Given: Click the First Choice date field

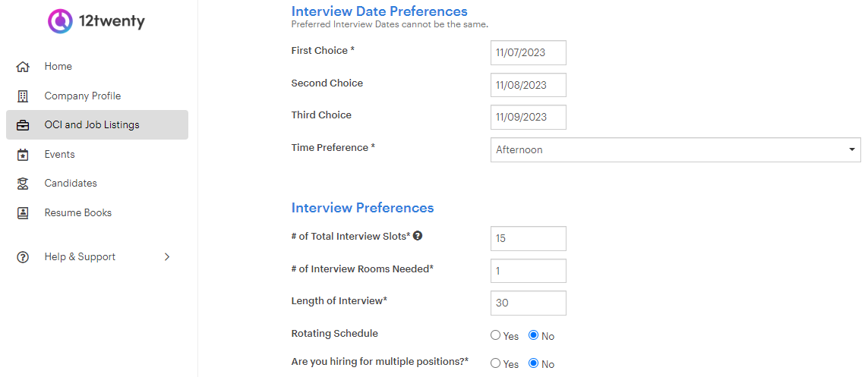Looking at the screenshot, I should (528, 52).
